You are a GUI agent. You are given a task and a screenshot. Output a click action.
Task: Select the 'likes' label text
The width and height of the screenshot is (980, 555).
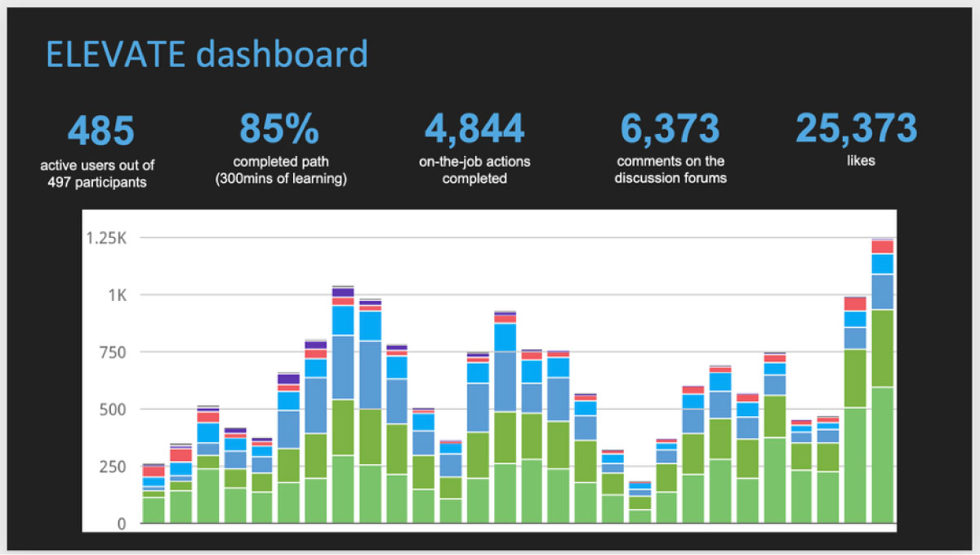861,161
